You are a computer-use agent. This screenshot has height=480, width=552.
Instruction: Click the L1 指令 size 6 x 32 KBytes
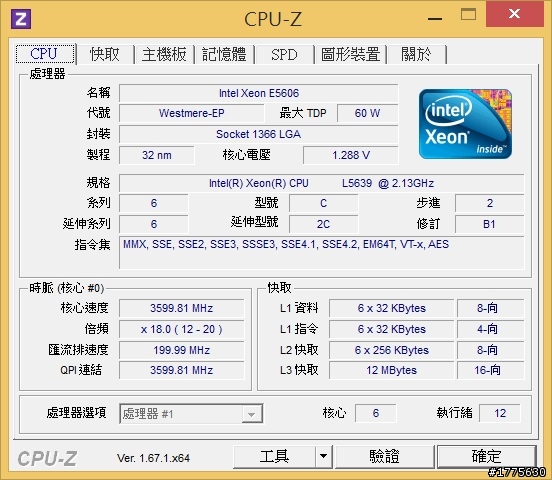click(392, 329)
